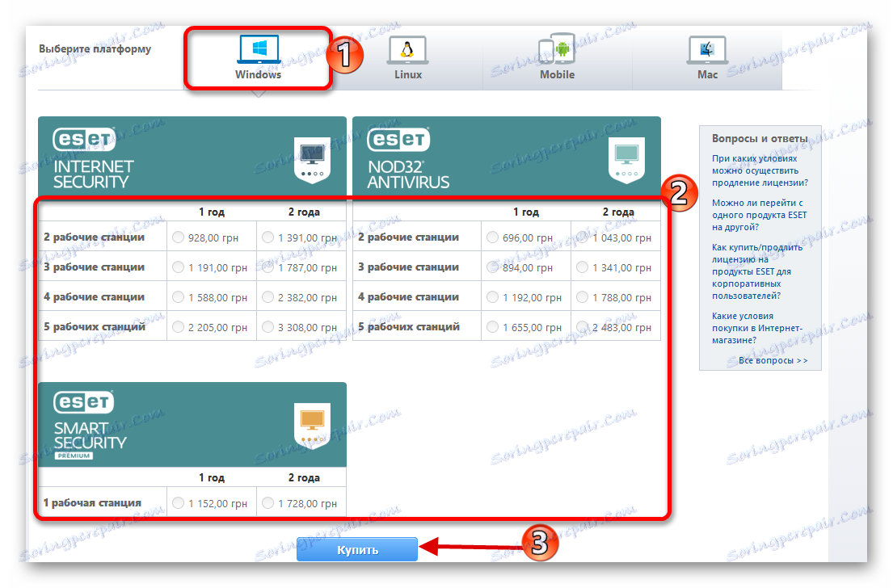893x588 pixels.
Task: Select Smart Security Premium 2 years 1 728,00 грн
Action: coord(267,502)
